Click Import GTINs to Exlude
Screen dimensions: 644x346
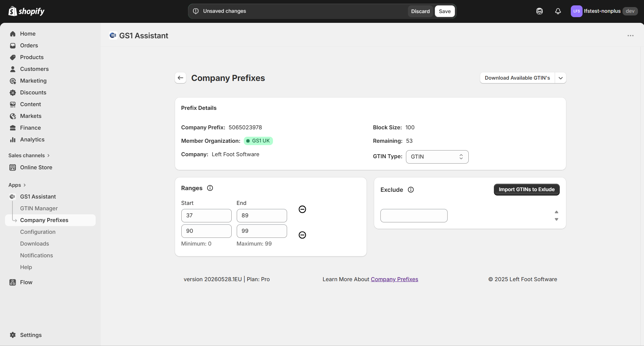[526, 189]
